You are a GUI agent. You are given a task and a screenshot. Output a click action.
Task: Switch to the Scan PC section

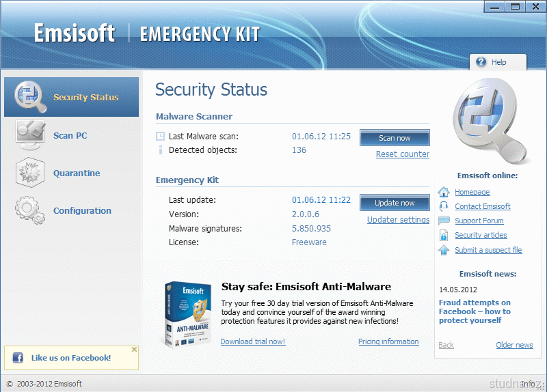pos(70,135)
